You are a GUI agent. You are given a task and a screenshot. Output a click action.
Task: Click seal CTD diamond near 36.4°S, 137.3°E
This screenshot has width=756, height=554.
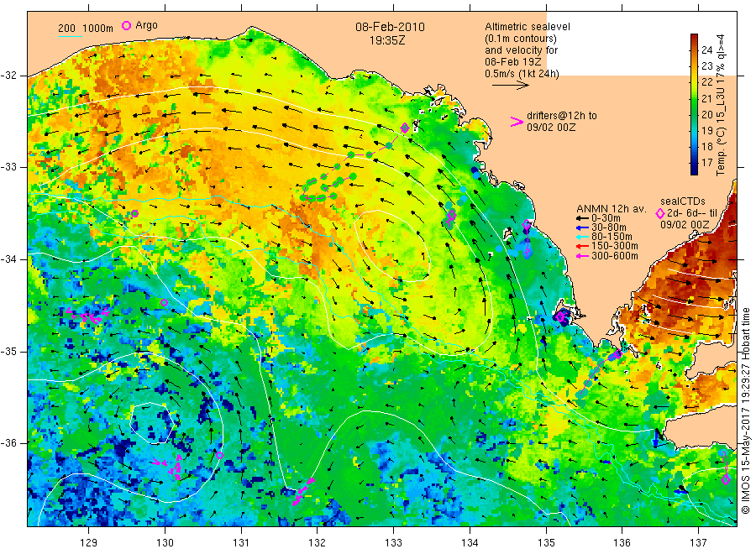[726, 479]
